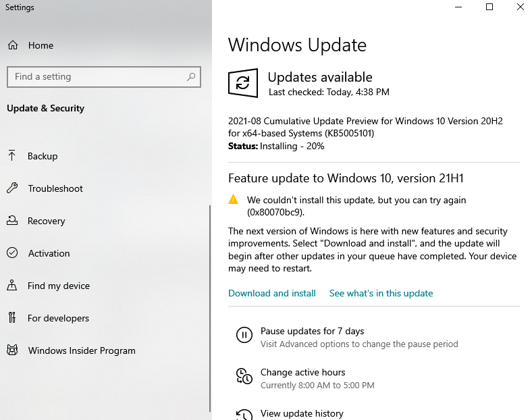Click the Update & Security heading
532x420 pixels.
[45, 108]
